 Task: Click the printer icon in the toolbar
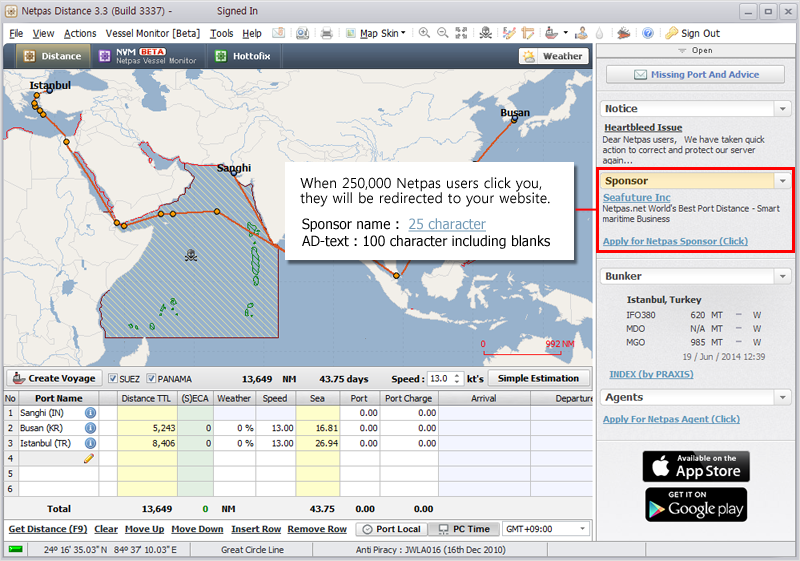[x=327, y=33]
